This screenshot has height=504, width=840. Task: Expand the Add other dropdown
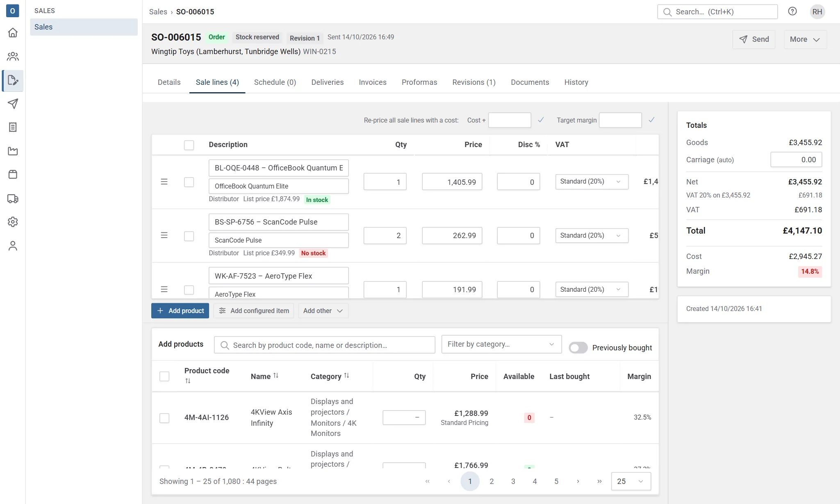tap(323, 311)
